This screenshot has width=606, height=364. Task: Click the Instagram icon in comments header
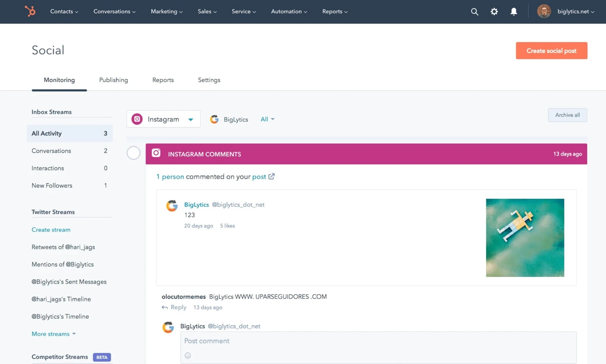[x=156, y=153]
